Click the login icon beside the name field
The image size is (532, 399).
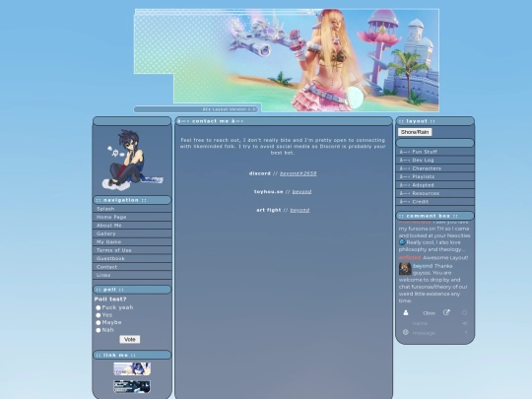(465, 323)
